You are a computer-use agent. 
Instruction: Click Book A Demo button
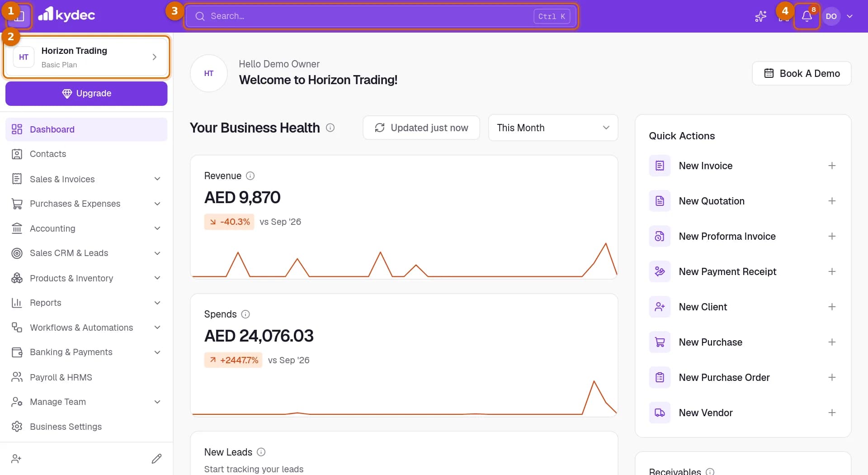[x=802, y=73]
